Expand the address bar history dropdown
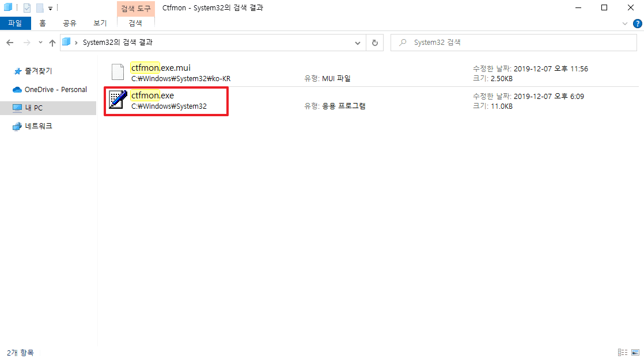This screenshot has height=359, width=644. coord(357,43)
